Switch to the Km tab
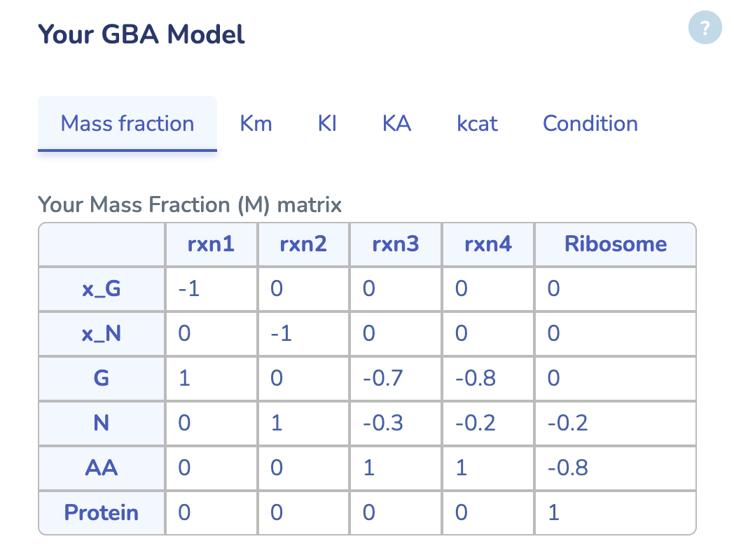Viewport: 734px width, 560px height. point(256,123)
